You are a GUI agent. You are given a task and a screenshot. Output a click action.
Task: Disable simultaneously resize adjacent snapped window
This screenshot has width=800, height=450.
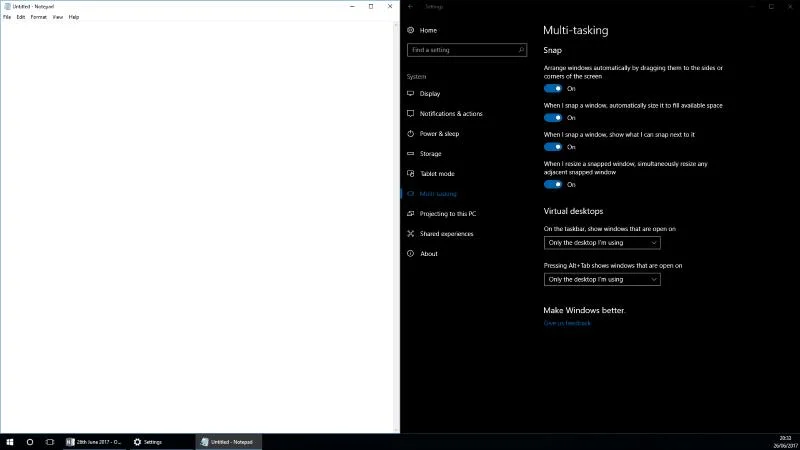(x=553, y=185)
